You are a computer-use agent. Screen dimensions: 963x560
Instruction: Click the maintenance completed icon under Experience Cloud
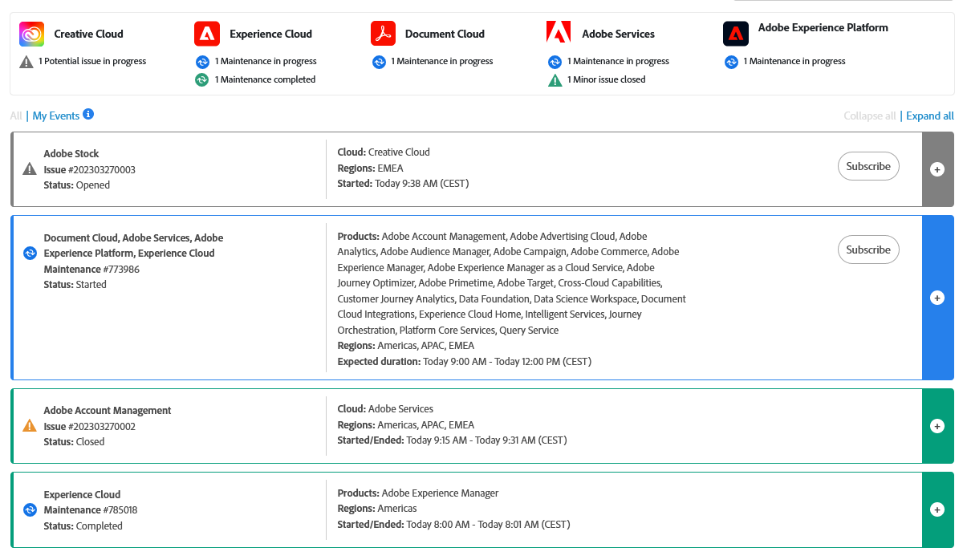(x=201, y=79)
